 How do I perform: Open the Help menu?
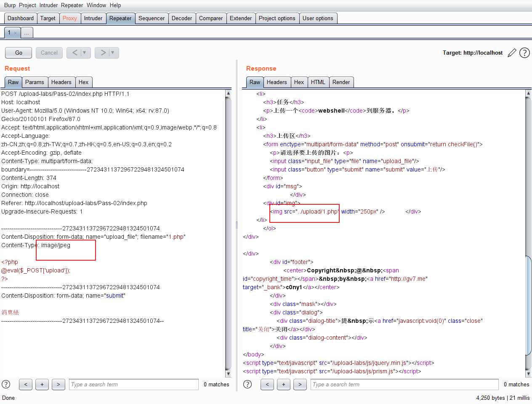pyautogui.click(x=115, y=5)
